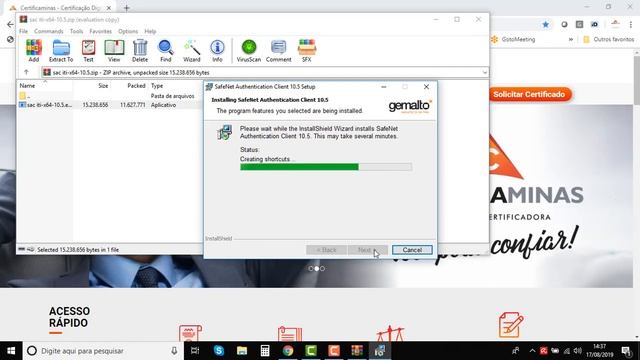Open File Explorer from taskbar
This screenshot has height=360, width=640.
click(x=242, y=351)
